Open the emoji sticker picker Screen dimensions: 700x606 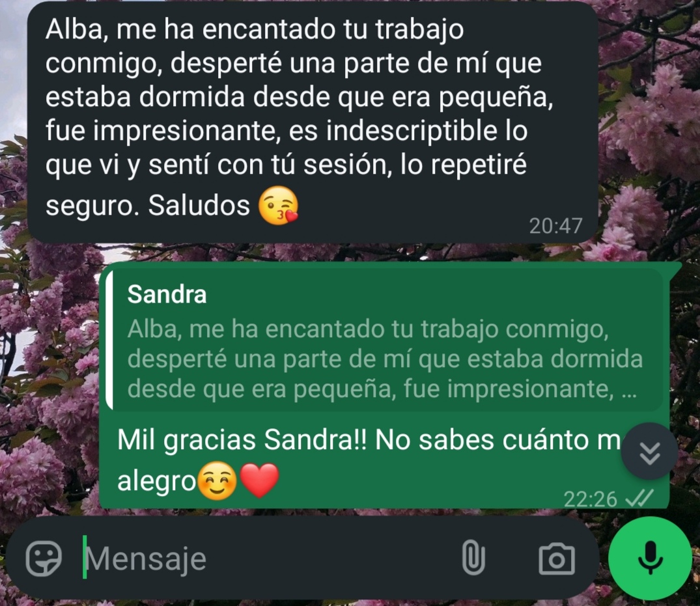pos(44,558)
